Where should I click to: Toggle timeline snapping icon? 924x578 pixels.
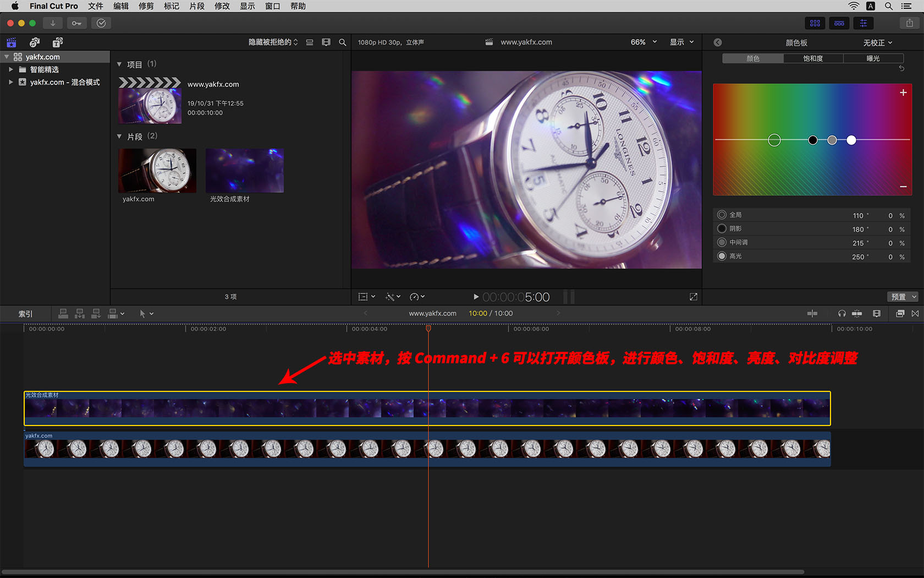[857, 314]
